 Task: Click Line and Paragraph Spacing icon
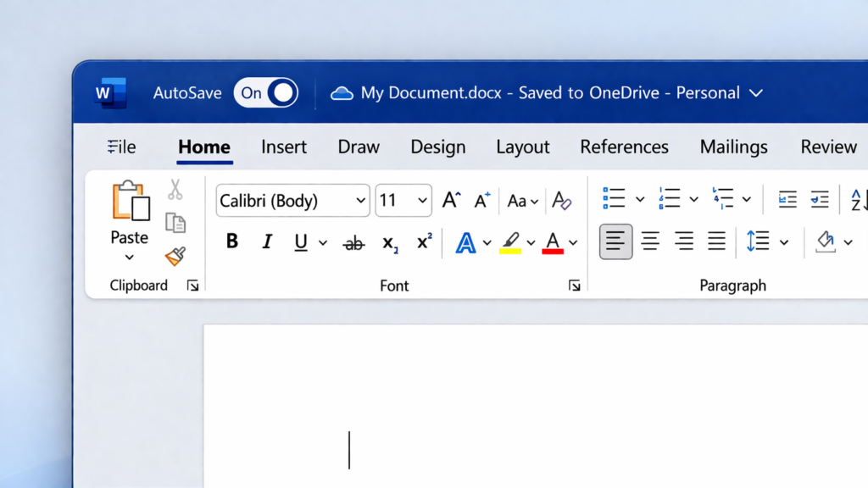758,241
